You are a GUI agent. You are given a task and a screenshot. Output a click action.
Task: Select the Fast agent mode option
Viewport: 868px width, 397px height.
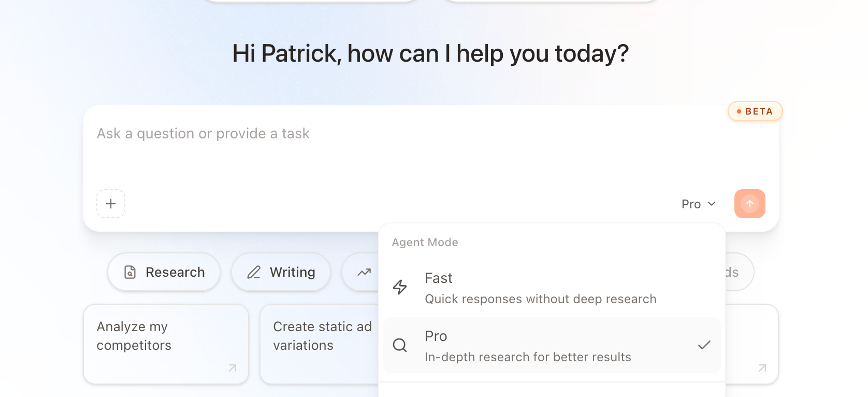point(552,288)
